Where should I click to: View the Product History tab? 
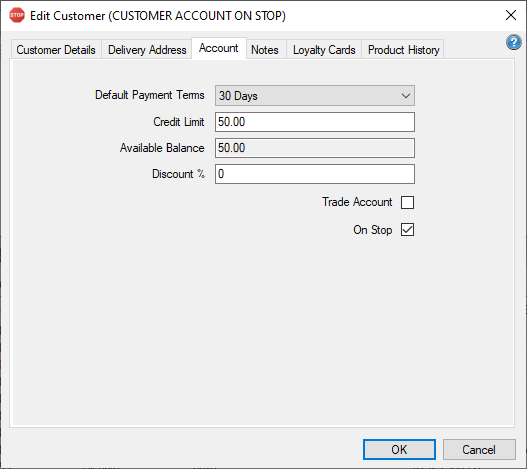click(403, 50)
